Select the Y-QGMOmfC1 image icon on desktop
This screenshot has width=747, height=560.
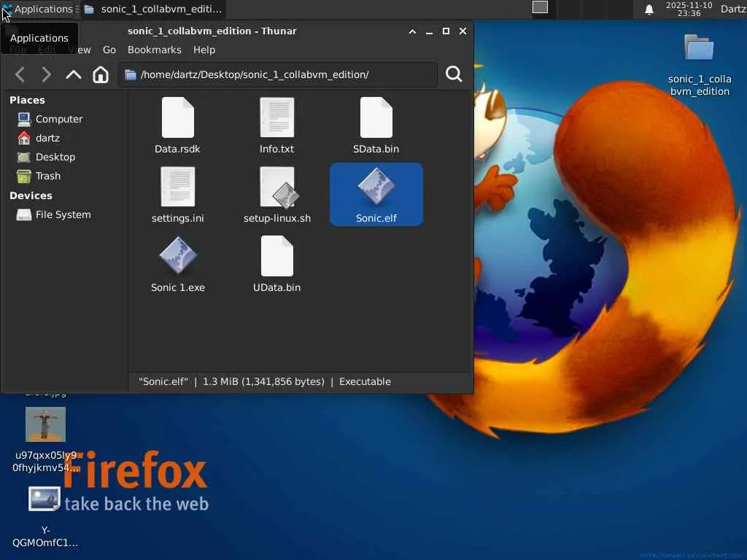coord(44,499)
